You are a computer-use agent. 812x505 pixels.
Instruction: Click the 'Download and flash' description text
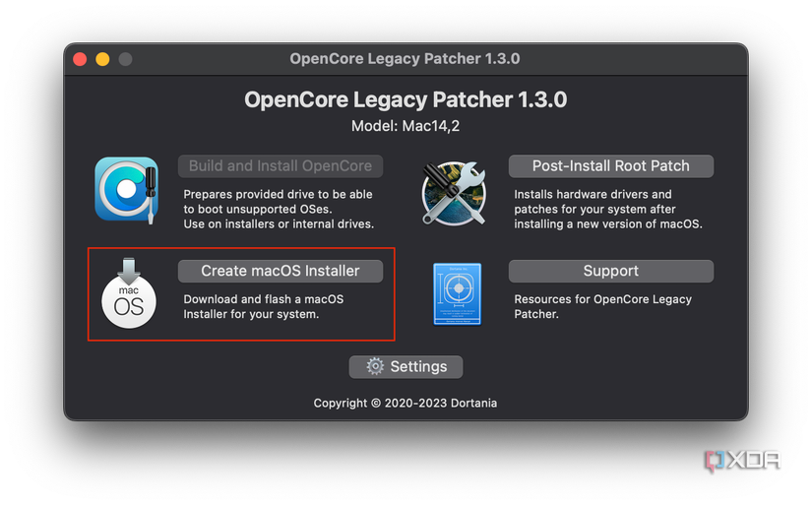(264, 306)
